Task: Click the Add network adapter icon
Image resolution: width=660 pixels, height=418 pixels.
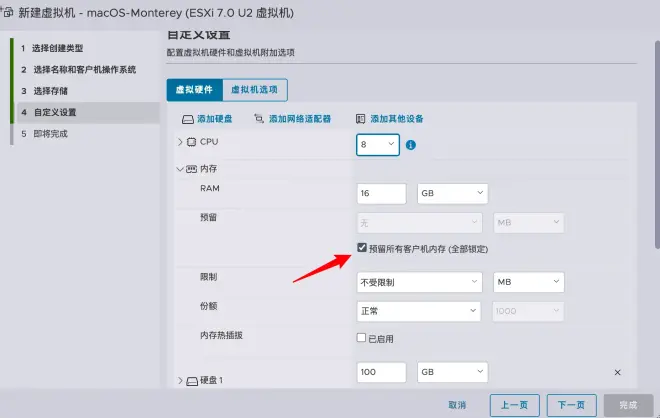Action: 259,119
